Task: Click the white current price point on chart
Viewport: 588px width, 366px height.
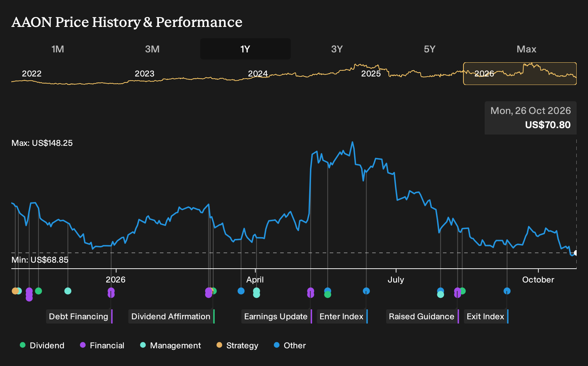Action: (576, 253)
